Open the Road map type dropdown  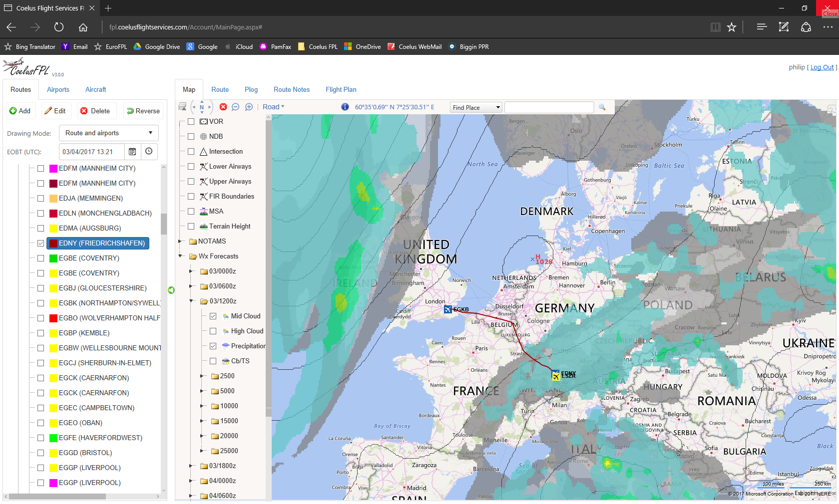click(273, 107)
